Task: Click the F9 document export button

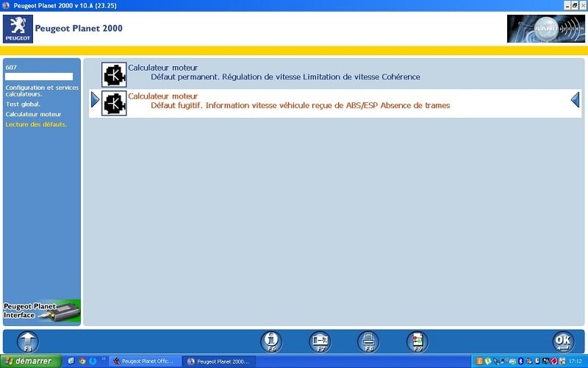Action: click(x=417, y=342)
